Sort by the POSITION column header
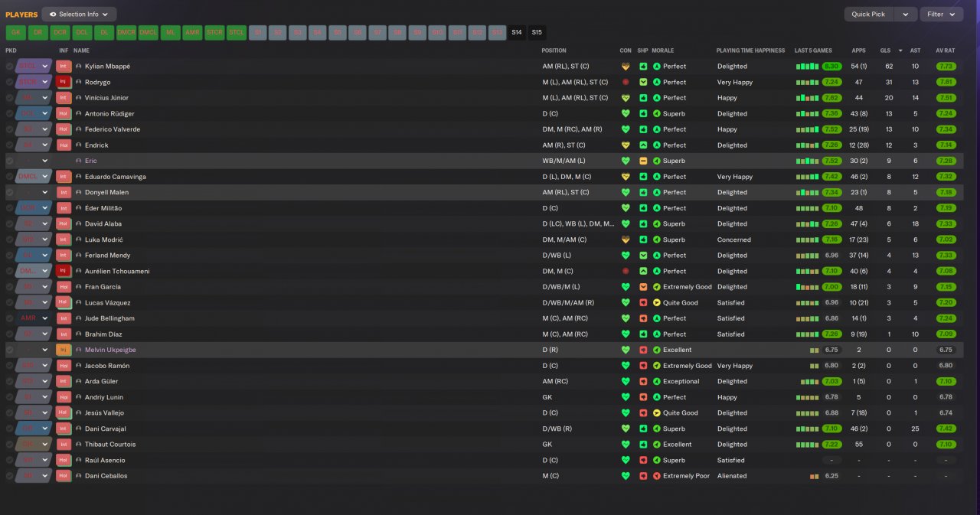 tap(554, 51)
